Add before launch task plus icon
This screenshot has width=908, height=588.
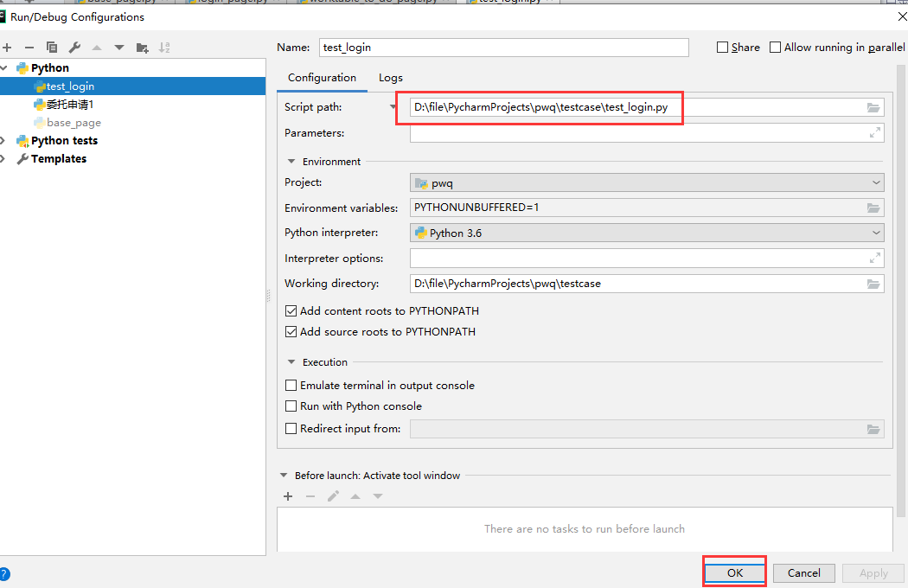[x=288, y=496]
